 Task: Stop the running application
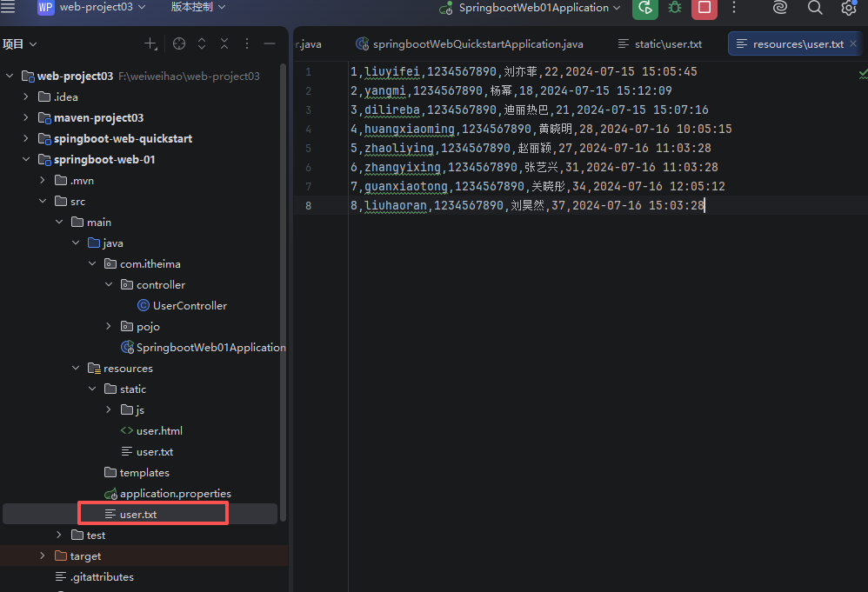point(704,8)
